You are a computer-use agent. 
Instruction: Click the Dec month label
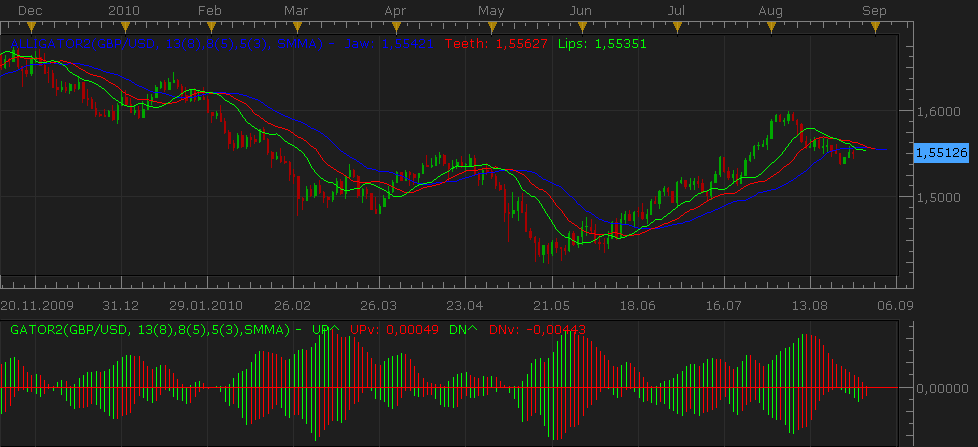[30, 11]
